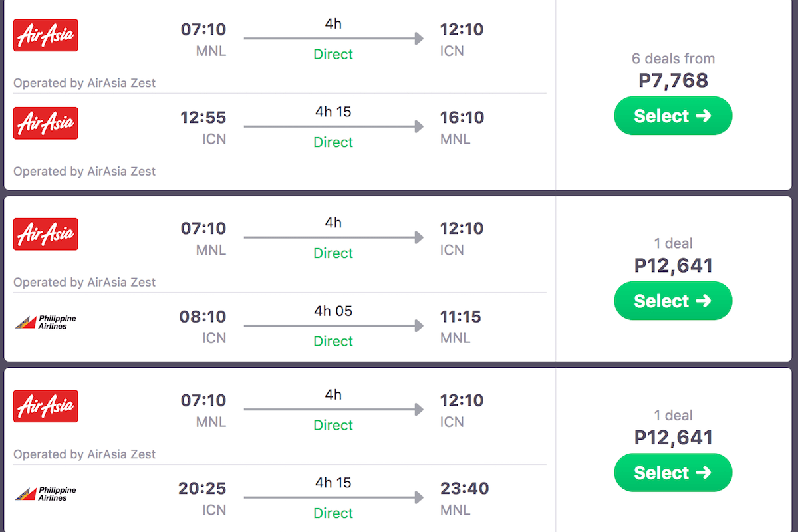
Task: Click the P7,768 price label
Action: (673, 80)
